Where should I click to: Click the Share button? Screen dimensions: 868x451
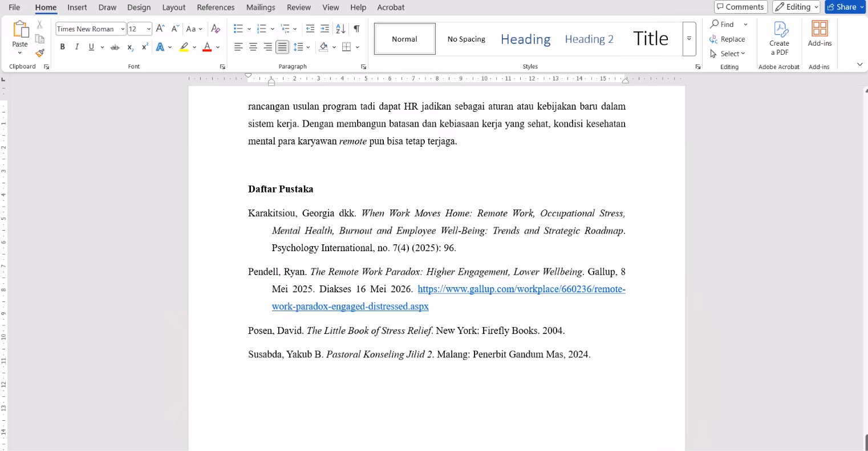(845, 7)
